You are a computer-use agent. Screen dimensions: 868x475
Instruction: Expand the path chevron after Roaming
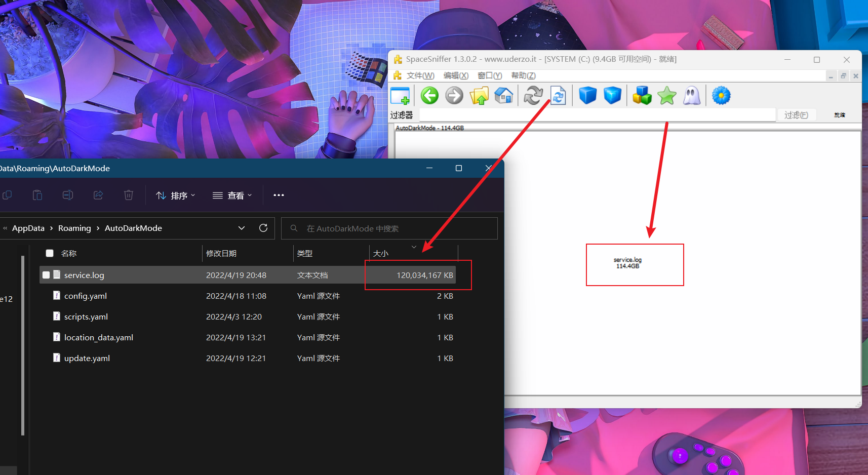[x=98, y=228]
